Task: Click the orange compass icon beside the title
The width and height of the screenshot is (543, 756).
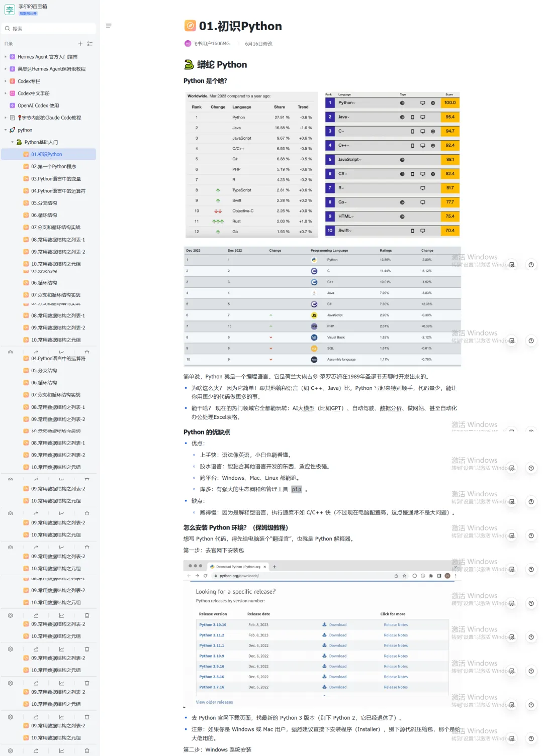Action: [190, 26]
